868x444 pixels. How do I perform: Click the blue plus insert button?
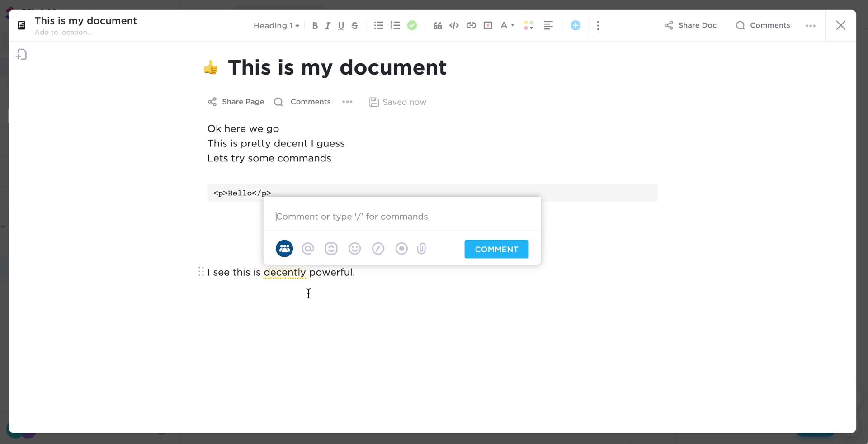tap(576, 25)
